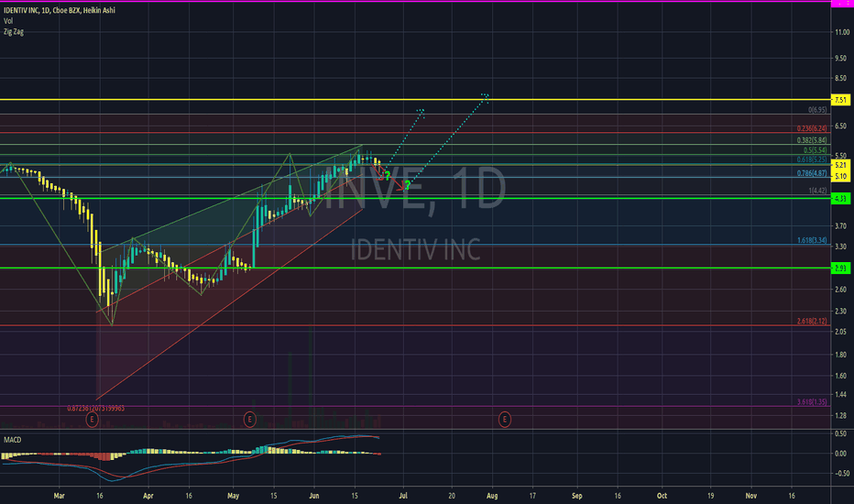Click the 2.618(2.12) Fibonacci level label
Image resolution: width=854 pixels, height=504 pixels.
(x=812, y=321)
